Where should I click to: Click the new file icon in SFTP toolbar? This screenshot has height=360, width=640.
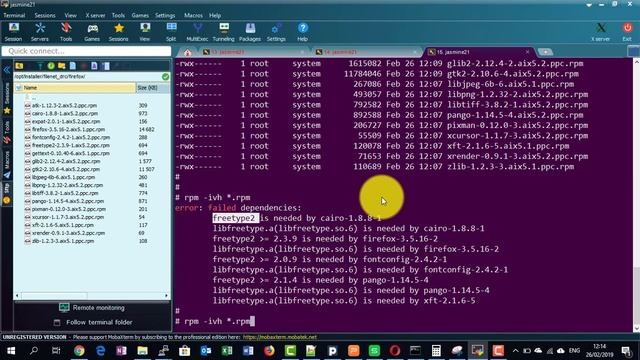pos(73,66)
